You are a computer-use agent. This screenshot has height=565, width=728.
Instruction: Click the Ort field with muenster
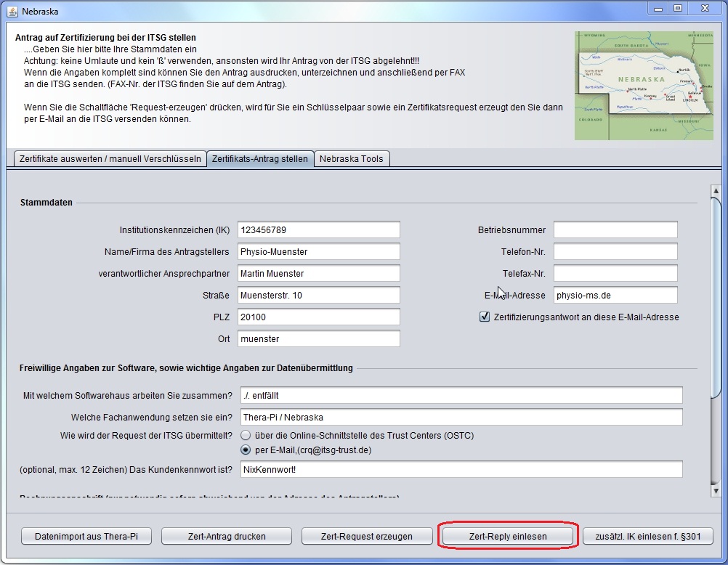(318, 339)
